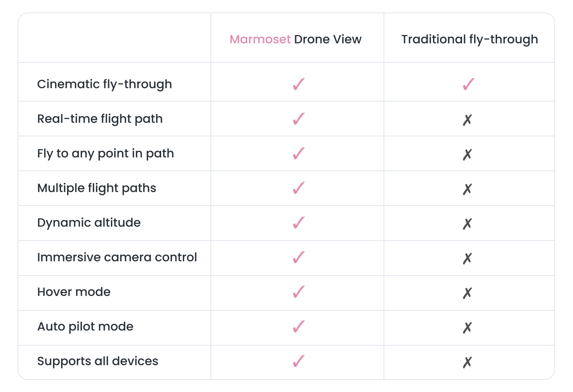Click the Traditional X for Supports all devices

point(467,363)
